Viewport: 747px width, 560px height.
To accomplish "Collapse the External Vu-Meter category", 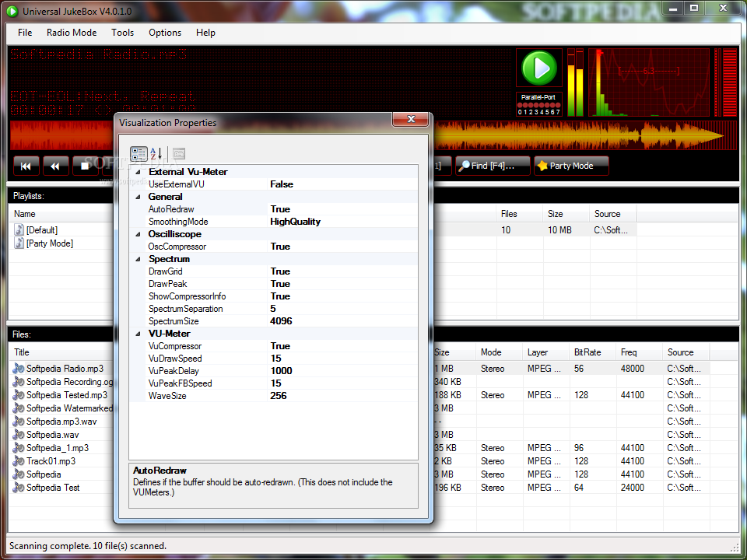I will coord(139,172).
